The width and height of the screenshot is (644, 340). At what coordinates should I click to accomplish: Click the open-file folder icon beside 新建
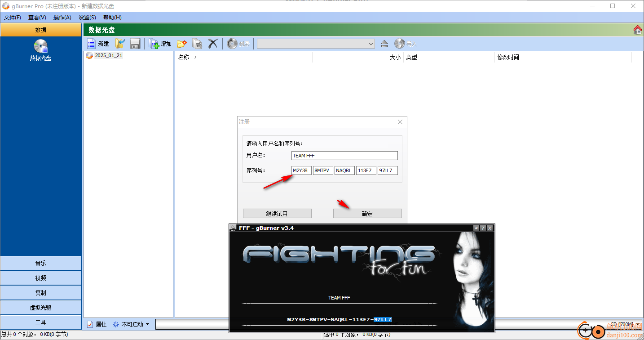pyautogui.click(x=120, y=44)
